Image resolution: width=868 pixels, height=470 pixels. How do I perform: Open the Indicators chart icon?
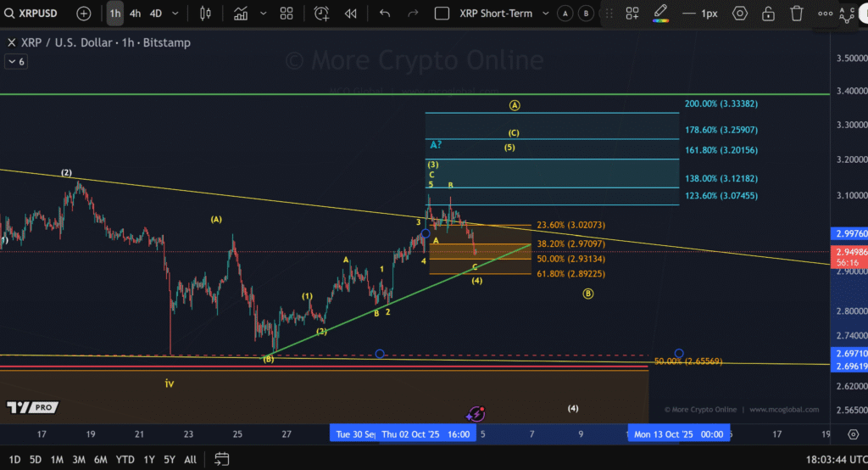241,14
